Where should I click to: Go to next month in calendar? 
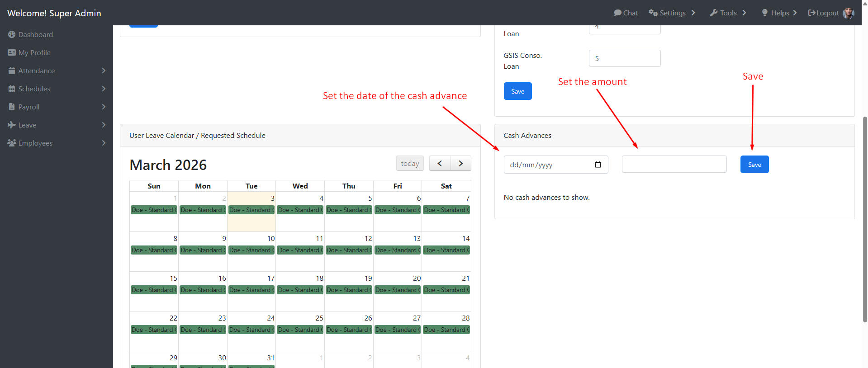pyautogui.click(x=460, y=164)
